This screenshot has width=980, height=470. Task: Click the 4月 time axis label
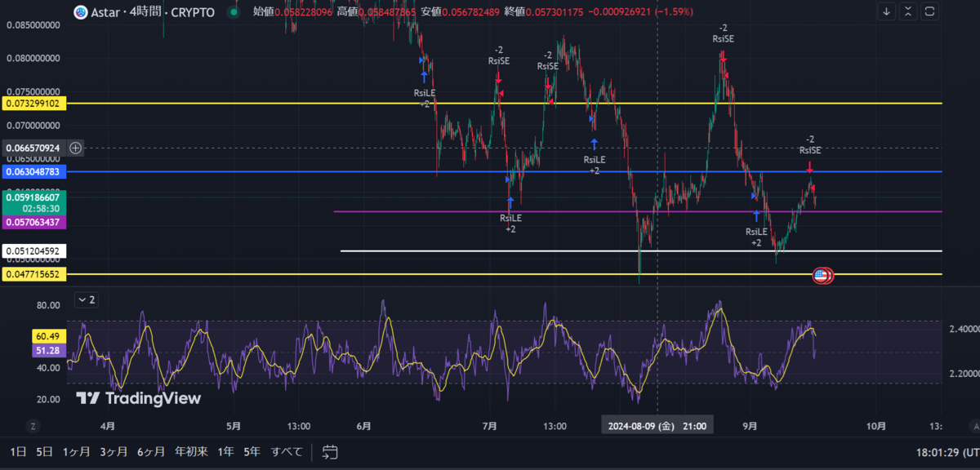pyautogui.click(x=107, y=426)
